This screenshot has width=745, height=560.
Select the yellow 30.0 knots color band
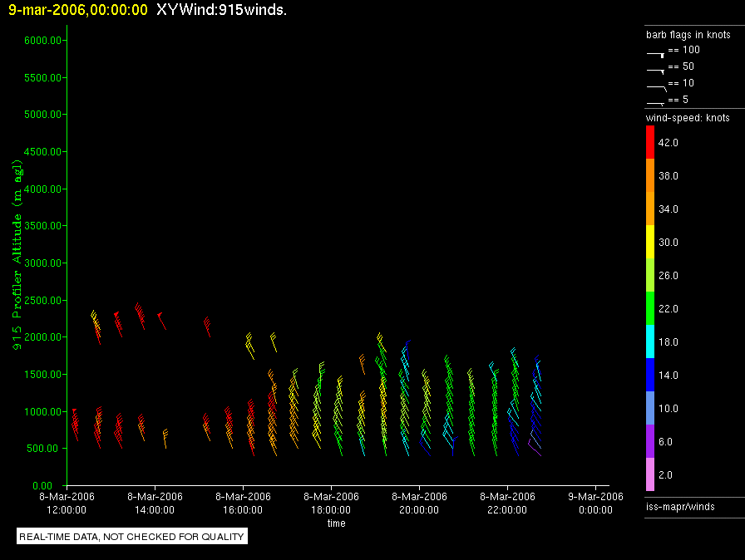(650, 243)
